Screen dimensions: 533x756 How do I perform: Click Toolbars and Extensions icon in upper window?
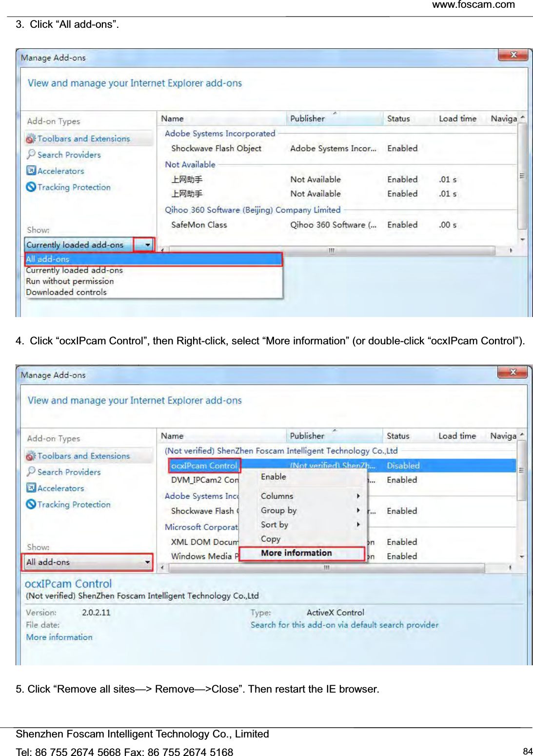pyautogui.click(x=31, y=139)
